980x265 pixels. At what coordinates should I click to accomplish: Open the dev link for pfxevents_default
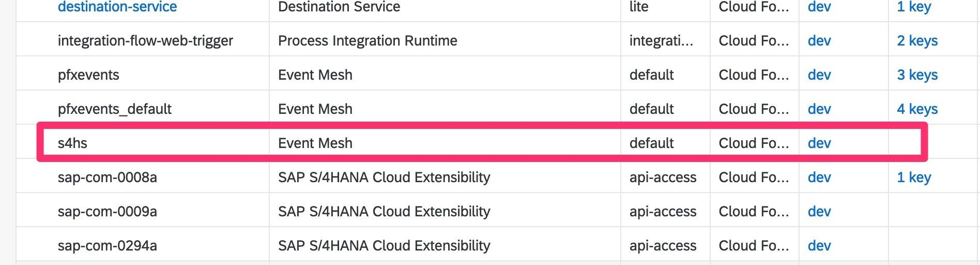819,109
